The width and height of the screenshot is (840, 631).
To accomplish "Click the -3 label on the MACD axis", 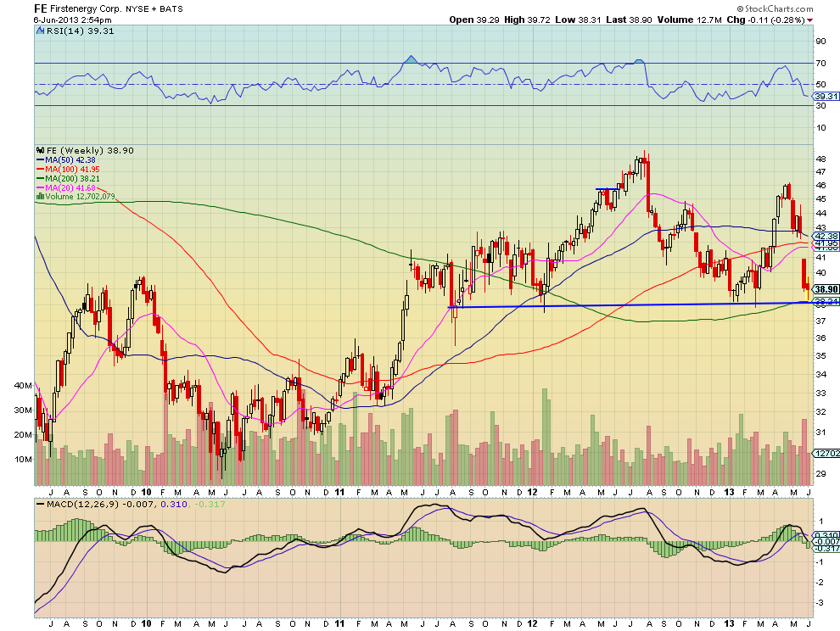I will coord(820,603).
